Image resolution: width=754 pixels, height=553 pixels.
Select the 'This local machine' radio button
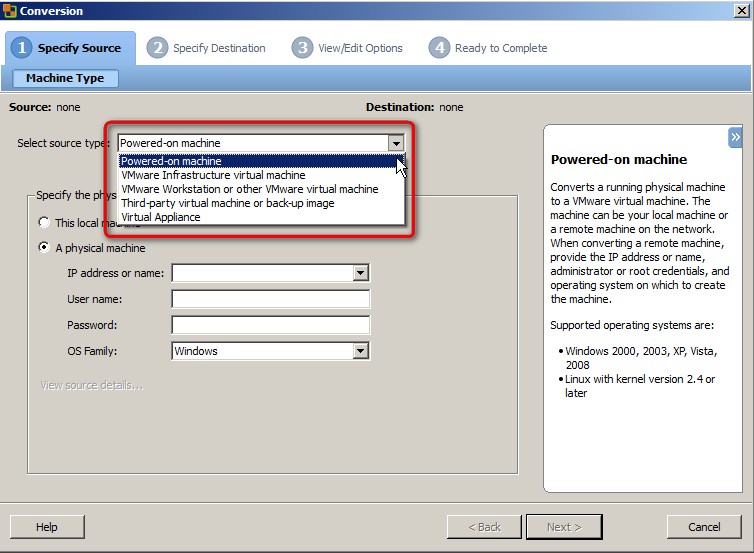[44, 222]
